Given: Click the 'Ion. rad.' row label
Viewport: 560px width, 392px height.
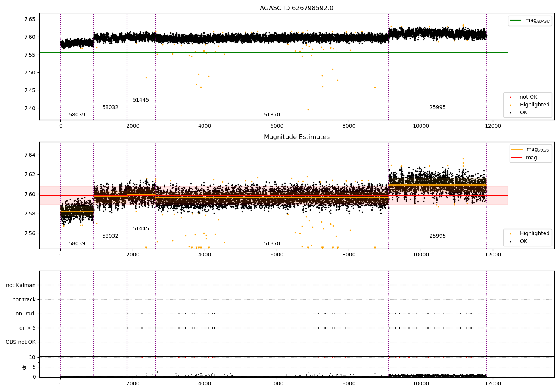Looking at the screenshot, I should [x=25, y=314].
